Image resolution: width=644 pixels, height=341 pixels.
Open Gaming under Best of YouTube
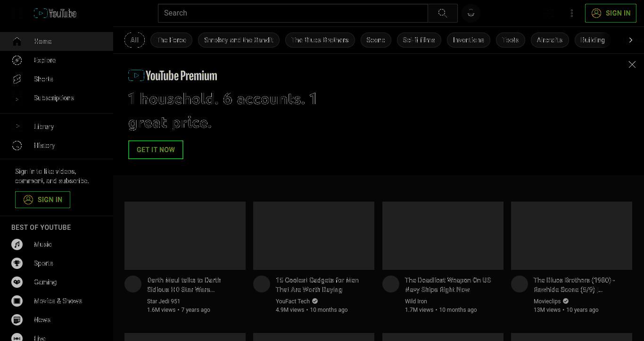click(57, 282)
